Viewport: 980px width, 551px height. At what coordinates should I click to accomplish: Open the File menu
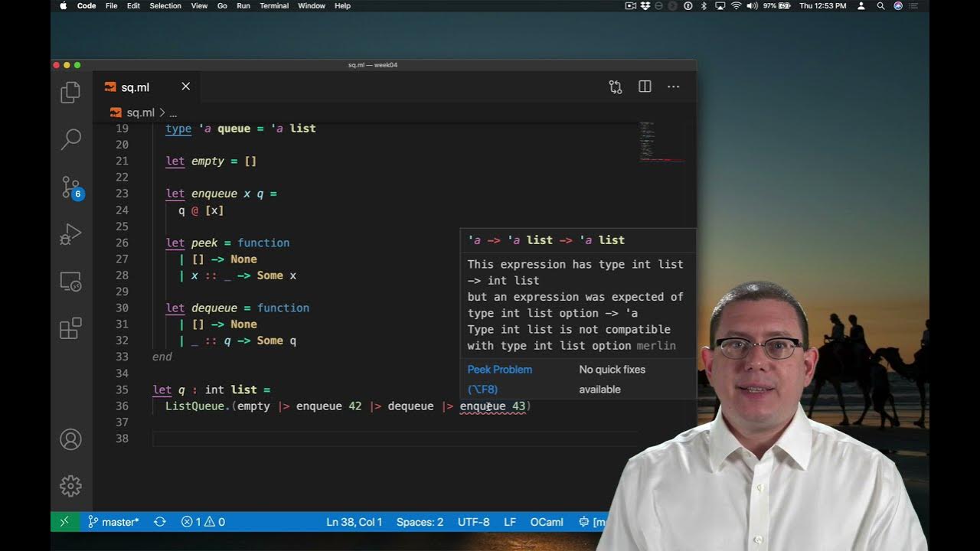tap(112, 5)
